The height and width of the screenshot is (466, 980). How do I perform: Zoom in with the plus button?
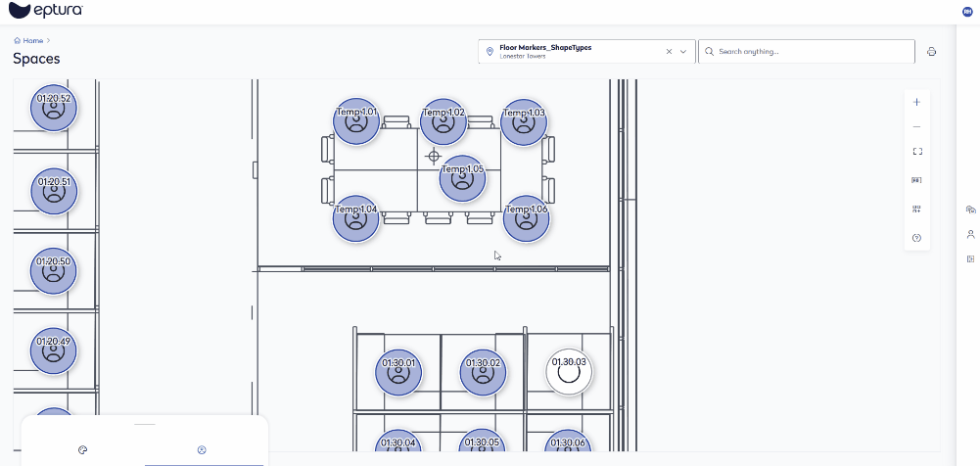[x=917, y=102]
